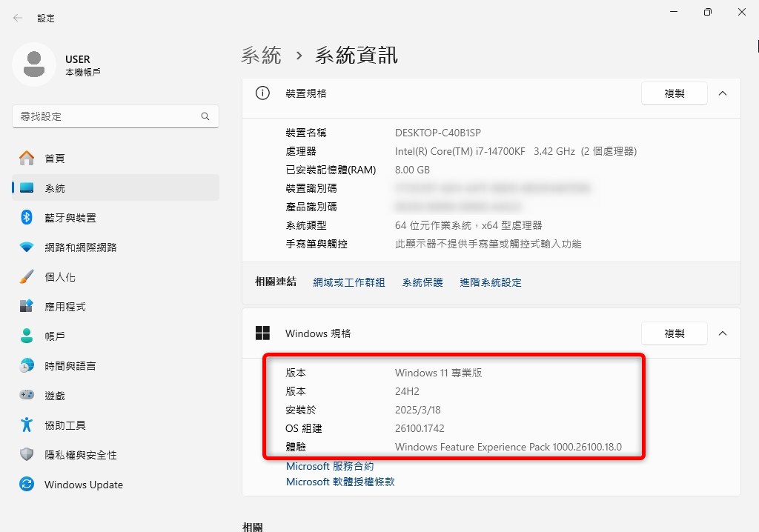Viewport: 759px width, 532px height.
Task: Click the Bluetooth icon in sidebar
Action: tap(27, 217)
